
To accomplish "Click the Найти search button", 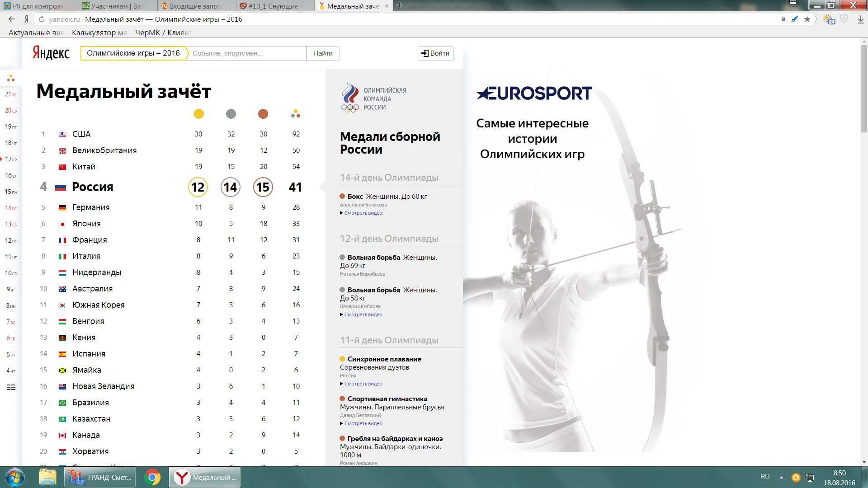I will pos(323,53).
